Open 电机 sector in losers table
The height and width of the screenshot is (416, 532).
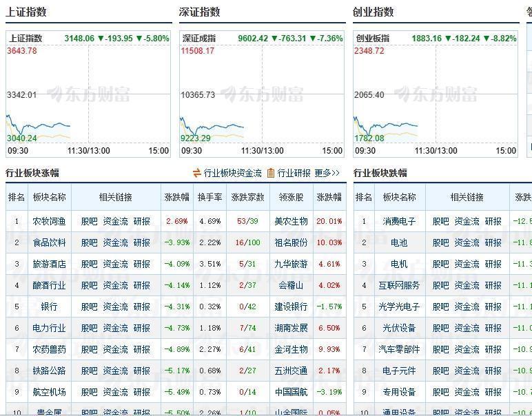point(399,264)
